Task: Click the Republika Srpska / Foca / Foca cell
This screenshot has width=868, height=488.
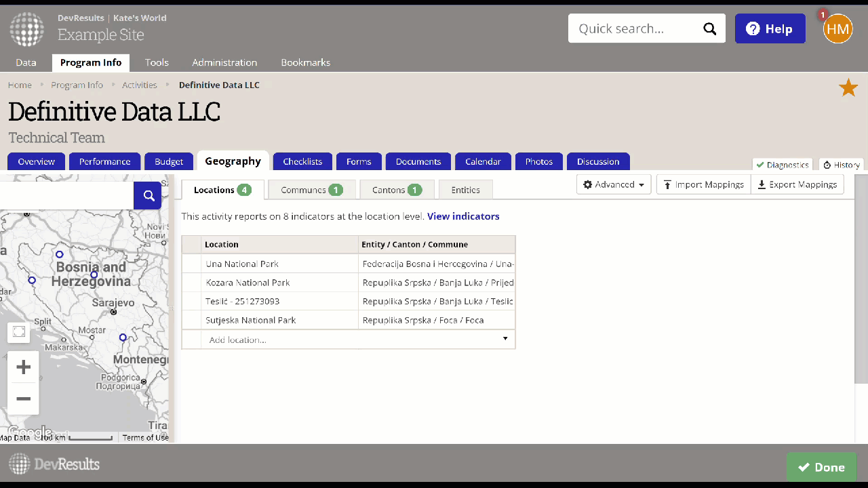Action: (x=437, y=320)
